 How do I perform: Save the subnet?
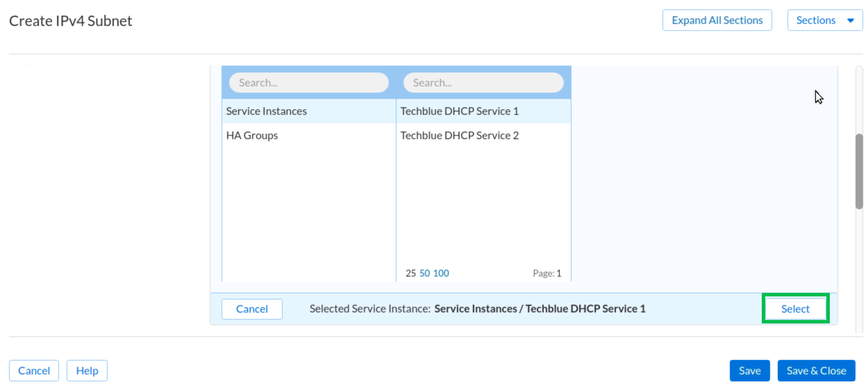(x=749, y=371)
